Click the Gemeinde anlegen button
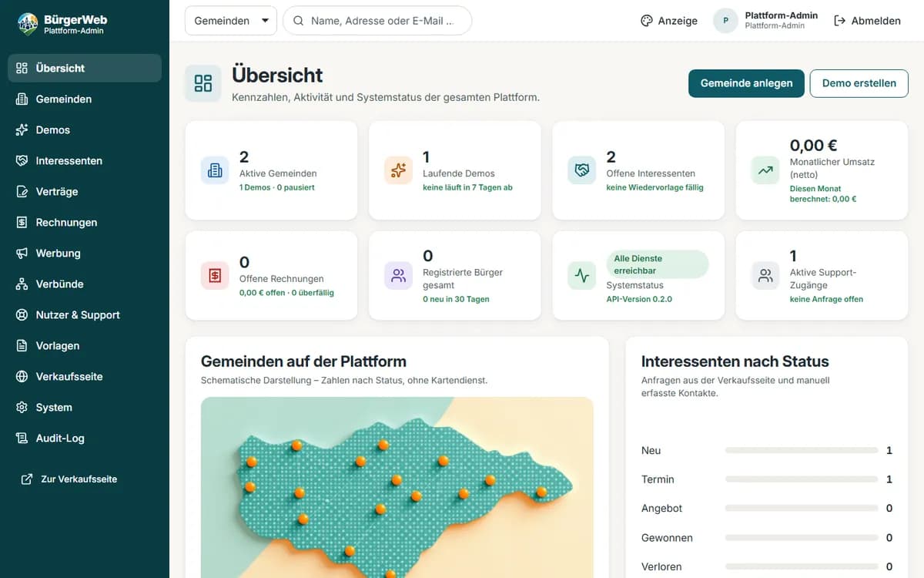Screen dimensions: 924x578 click(x=746, y=83)
